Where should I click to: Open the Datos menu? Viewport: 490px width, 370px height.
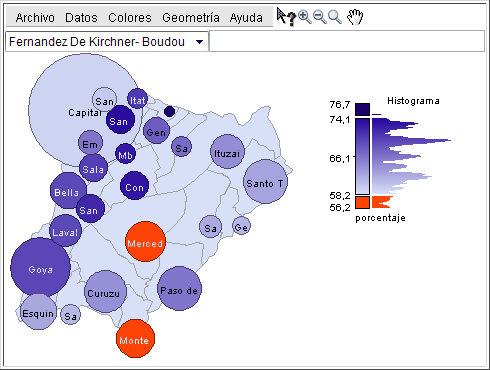coord(81,18)
